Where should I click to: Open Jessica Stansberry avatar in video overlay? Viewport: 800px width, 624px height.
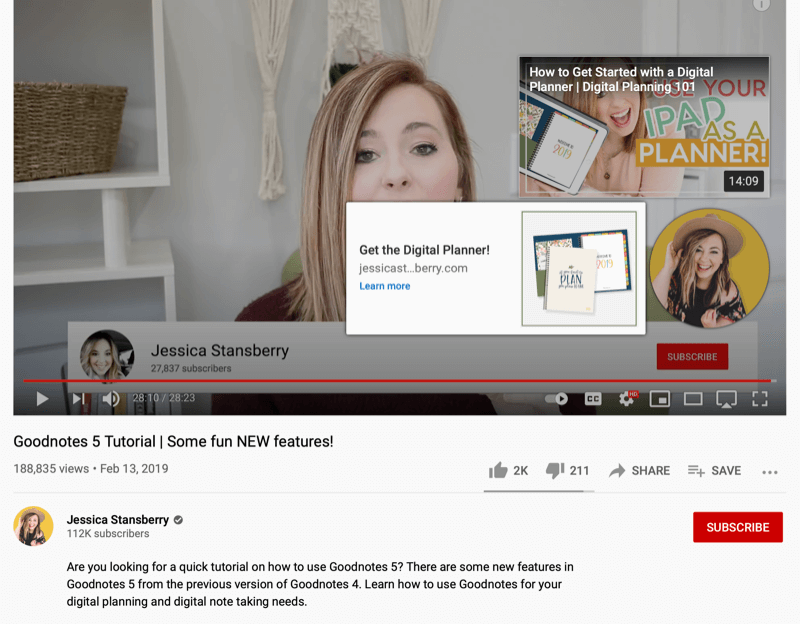(107, 355)
